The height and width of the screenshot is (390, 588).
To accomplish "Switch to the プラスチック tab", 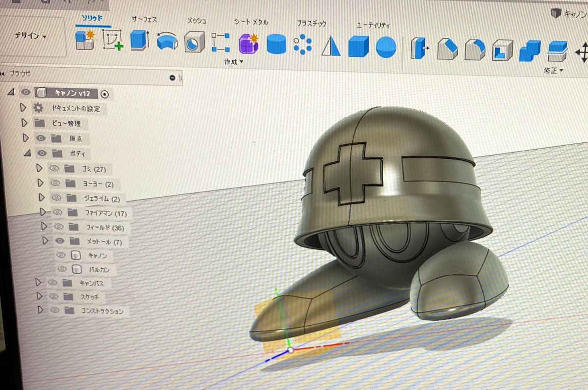I will pyautogui.click(x=311, y=23).
